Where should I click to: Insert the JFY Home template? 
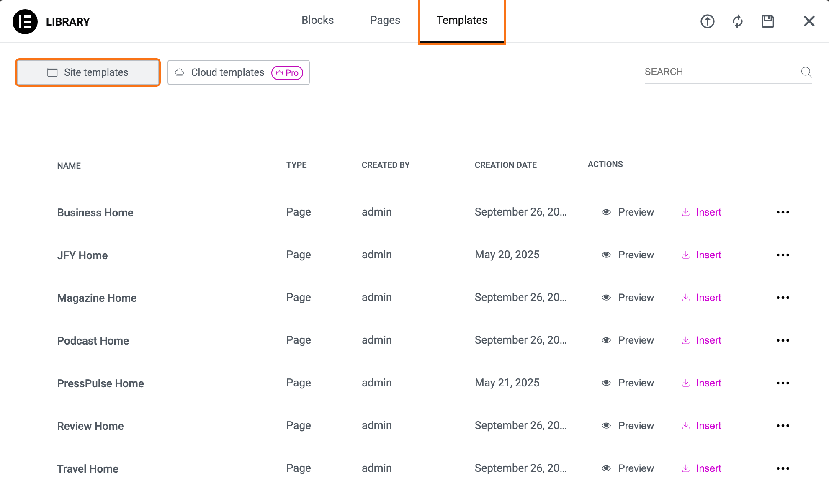[x=702, y=255]
